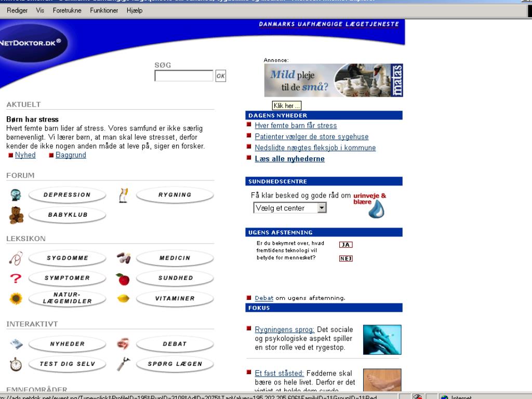Open Hver femte barn får stress link
532x399 pixels.
point(296,126)
